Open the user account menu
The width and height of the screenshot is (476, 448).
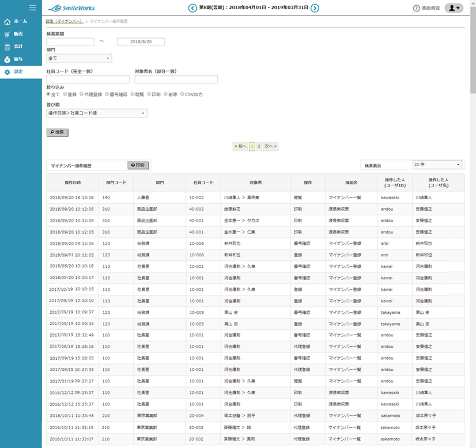454,8
